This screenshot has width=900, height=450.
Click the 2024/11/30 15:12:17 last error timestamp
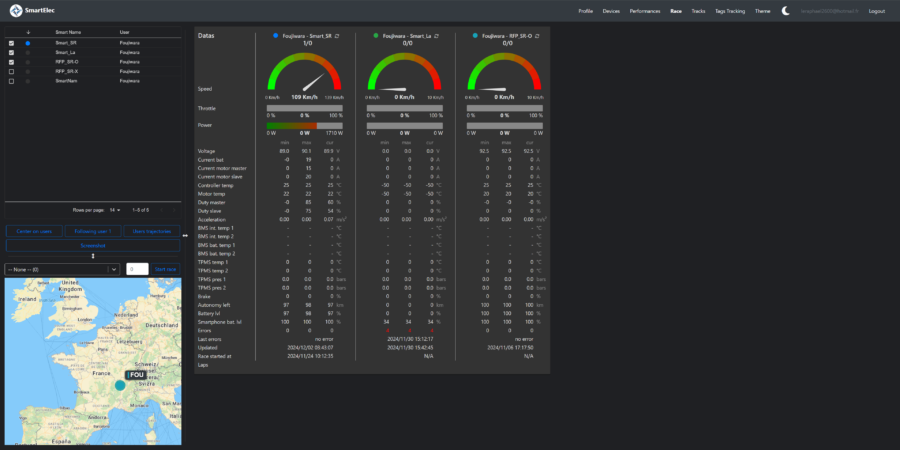click(x=410, y=339)
